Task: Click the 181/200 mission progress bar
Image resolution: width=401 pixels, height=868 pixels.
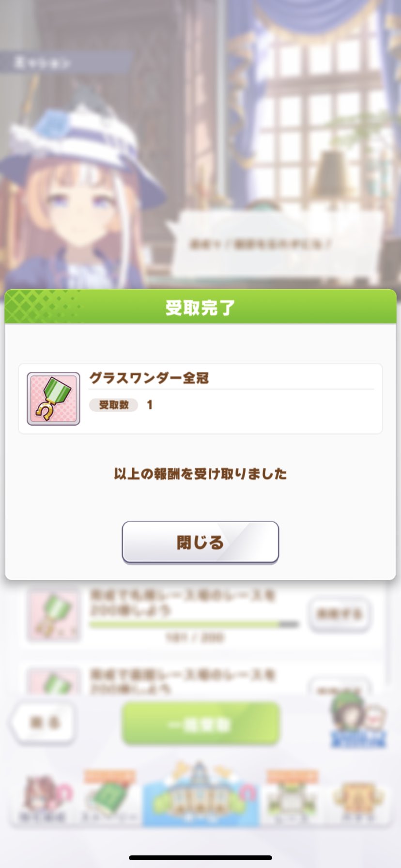Action: [194, 625]
